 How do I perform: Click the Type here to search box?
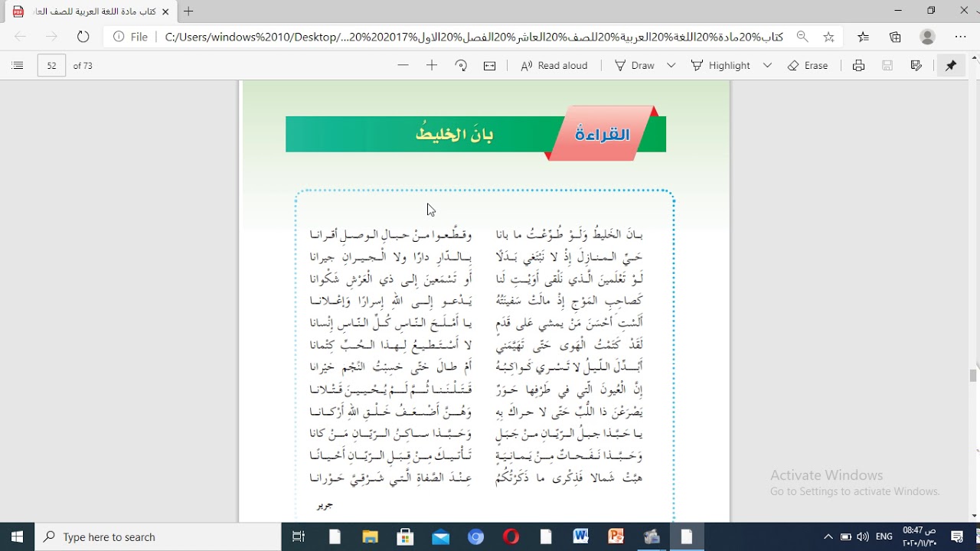158,537
